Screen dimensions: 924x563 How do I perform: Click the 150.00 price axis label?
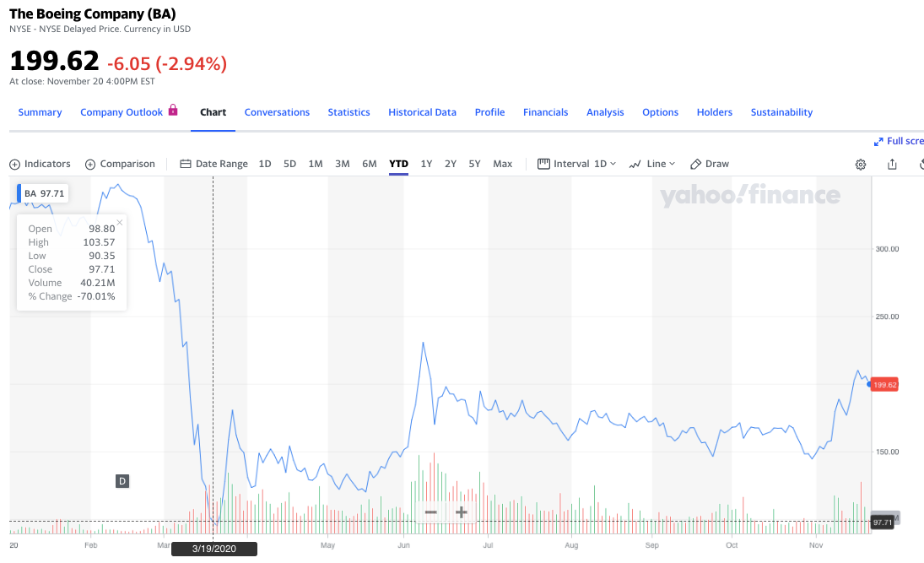[x=887, y=452]
